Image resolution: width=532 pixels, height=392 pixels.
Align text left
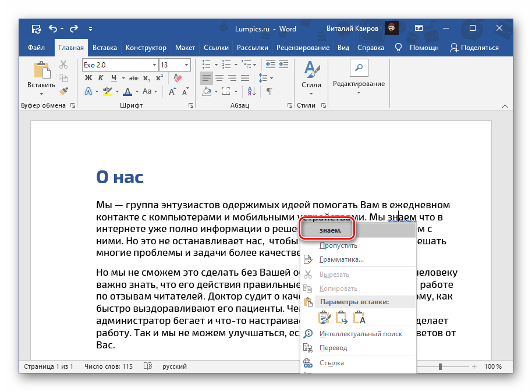[206, 79]
